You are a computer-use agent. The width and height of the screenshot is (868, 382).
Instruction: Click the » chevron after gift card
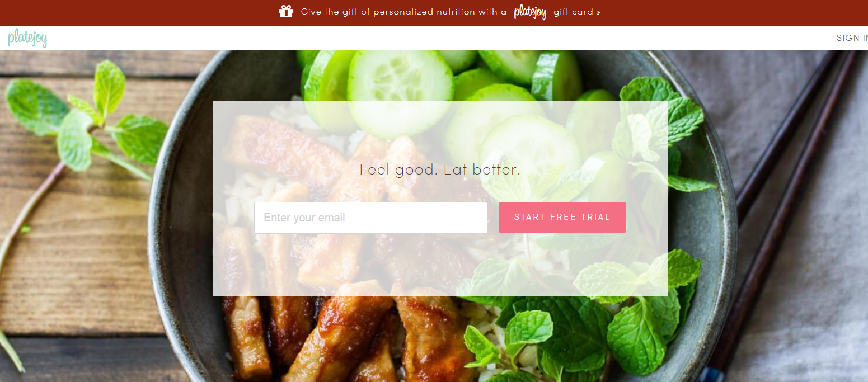598,12
